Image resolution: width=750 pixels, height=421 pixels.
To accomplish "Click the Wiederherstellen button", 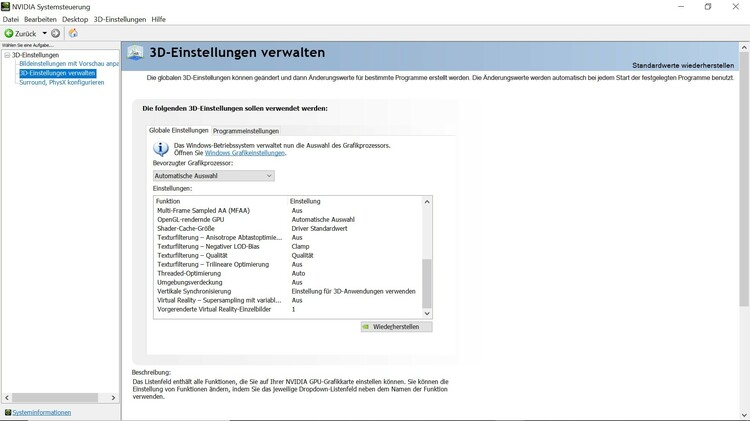I will (x=397, y=327).
